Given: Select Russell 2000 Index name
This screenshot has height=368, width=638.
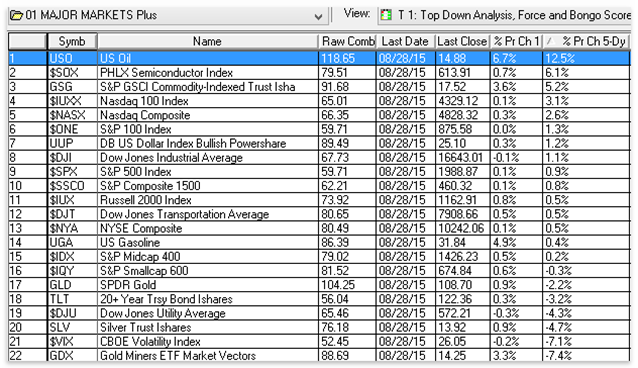Looking at the screenshot, I should (208, 200).
